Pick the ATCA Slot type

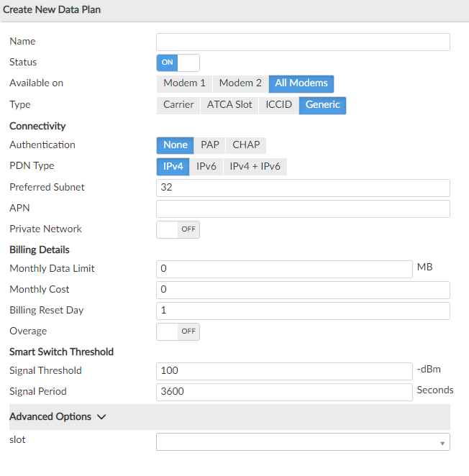coord(229,105)
